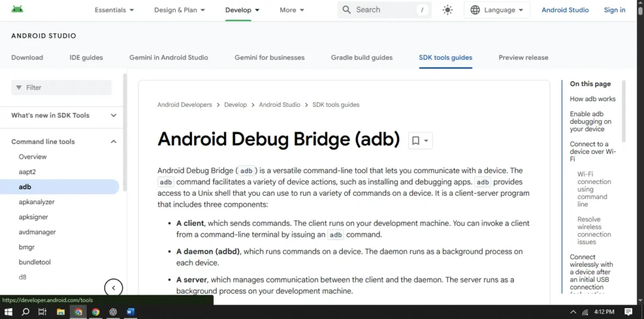Click Android Developers breadcrumb link
Viewport: 644px width, 319px height.
[185, 105]
